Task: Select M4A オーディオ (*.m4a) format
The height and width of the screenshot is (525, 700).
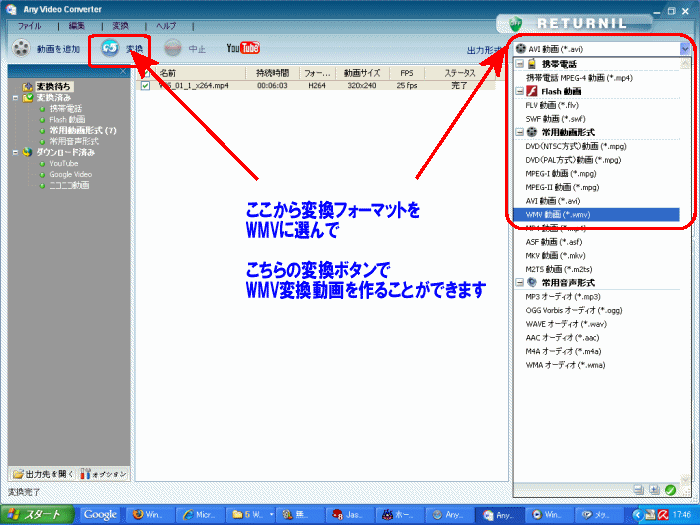Action: (563, 351)
